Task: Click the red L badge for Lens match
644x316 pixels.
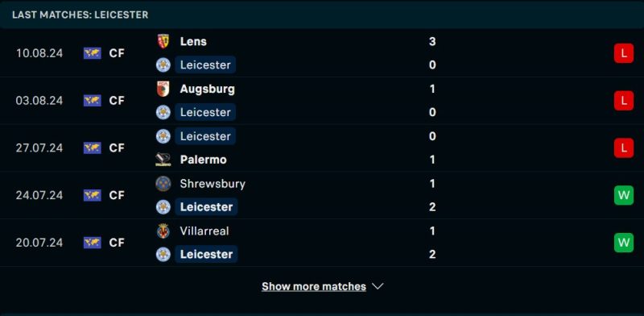Action: tap(623, 53)
